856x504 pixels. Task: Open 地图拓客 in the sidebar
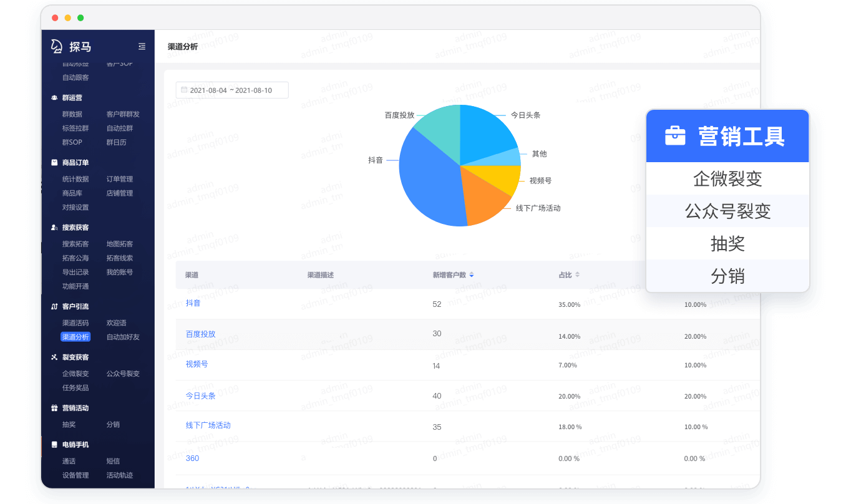(120, 244)
